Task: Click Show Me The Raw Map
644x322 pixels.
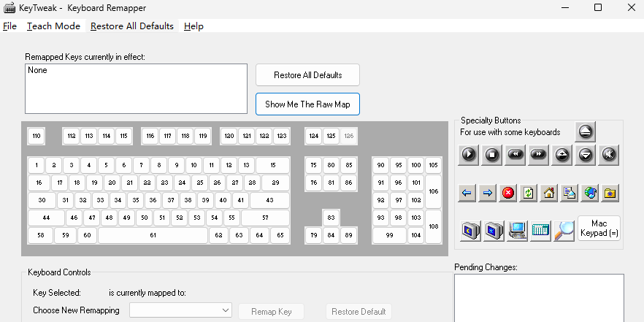Action: (x=307, y=104)
